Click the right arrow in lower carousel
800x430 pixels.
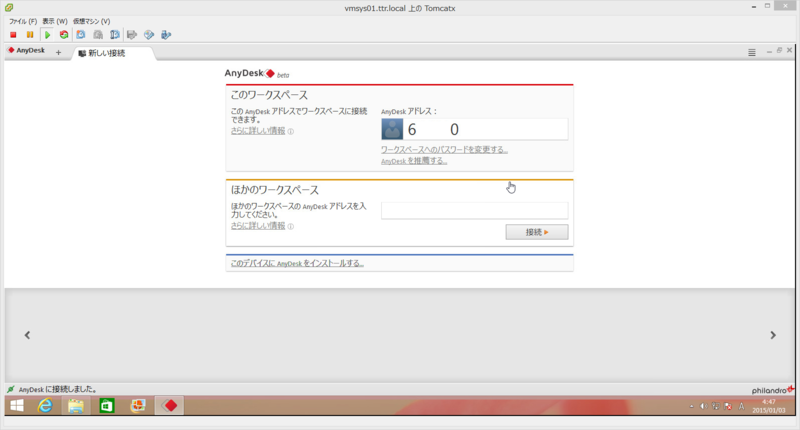[x=773, y=335]
